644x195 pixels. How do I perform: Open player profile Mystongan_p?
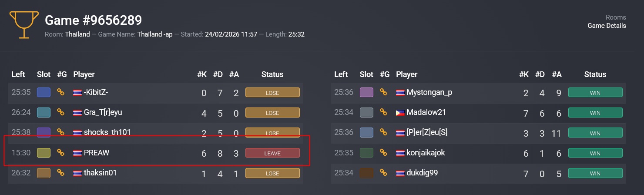[429, 92]
